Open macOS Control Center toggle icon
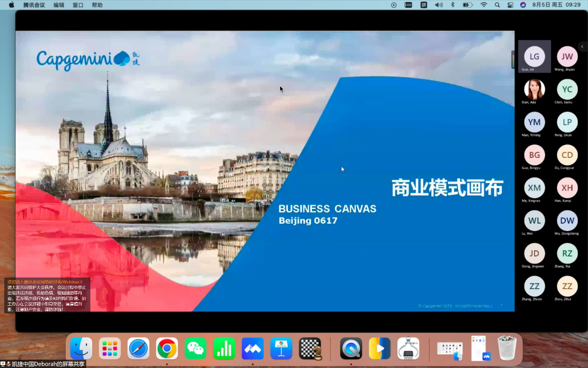This screenshot has height=368, width=588. point(510,5)
